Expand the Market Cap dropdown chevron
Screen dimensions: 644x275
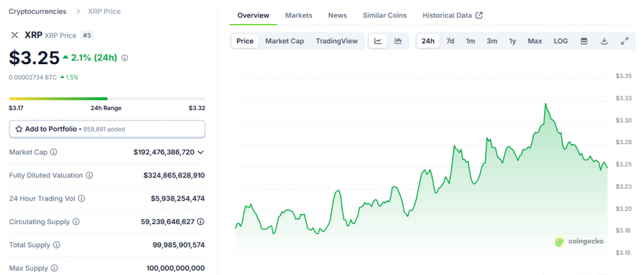201,152
